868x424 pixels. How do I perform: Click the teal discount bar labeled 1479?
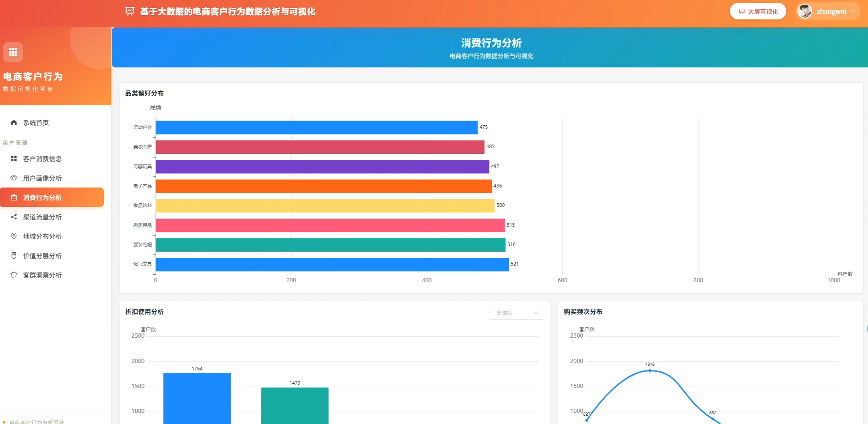tap(295, 406)
